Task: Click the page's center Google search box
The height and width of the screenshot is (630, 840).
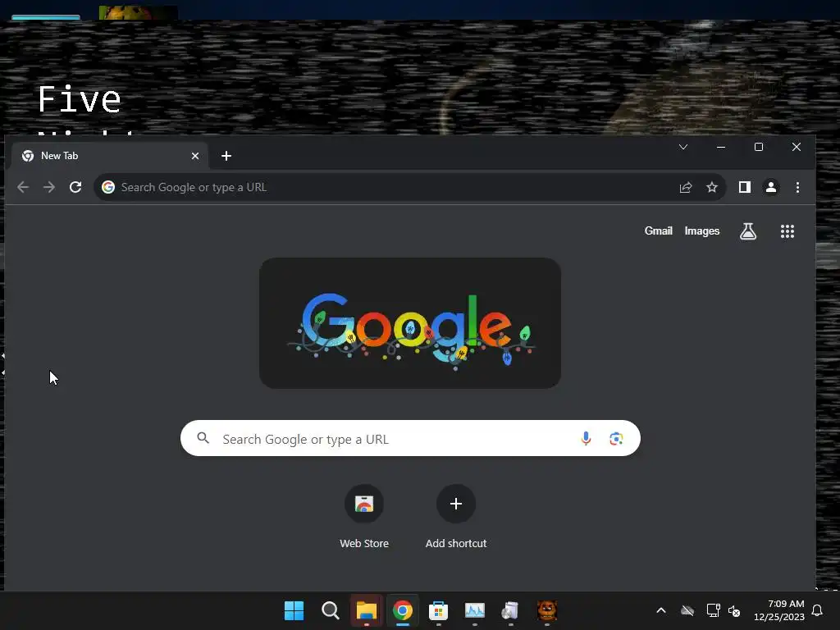Action: 410,438
